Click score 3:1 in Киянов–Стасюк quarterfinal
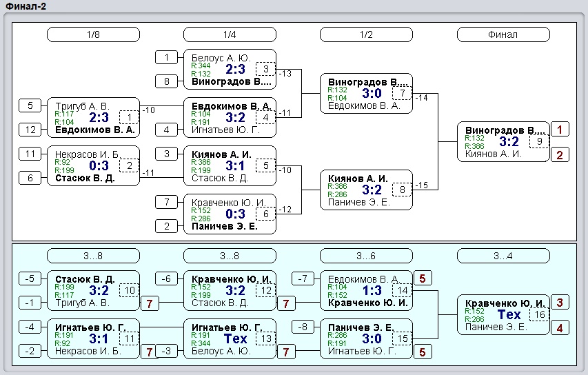 tap(236, 165)
